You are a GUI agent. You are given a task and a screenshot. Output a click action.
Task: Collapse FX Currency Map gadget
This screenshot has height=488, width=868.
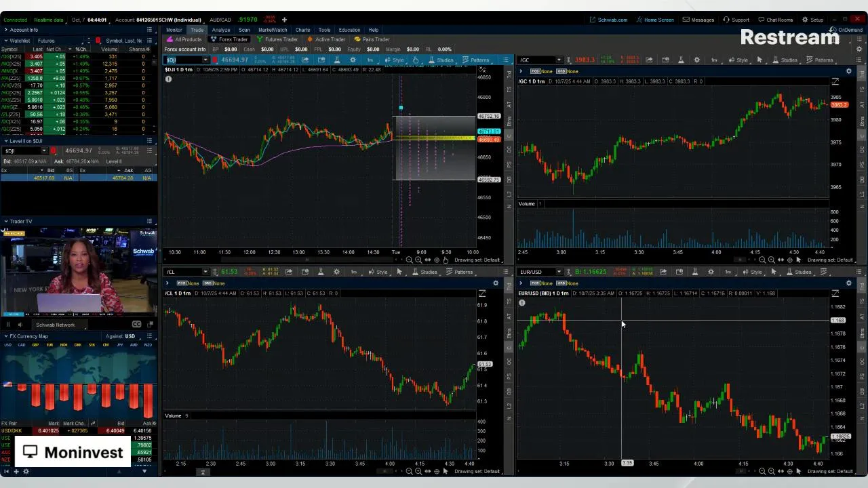click(5, 336)
